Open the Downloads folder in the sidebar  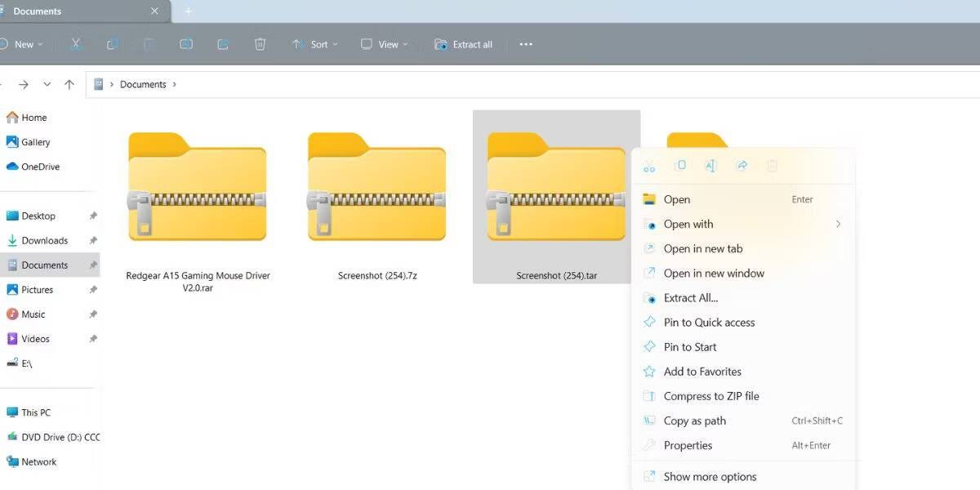47,240
